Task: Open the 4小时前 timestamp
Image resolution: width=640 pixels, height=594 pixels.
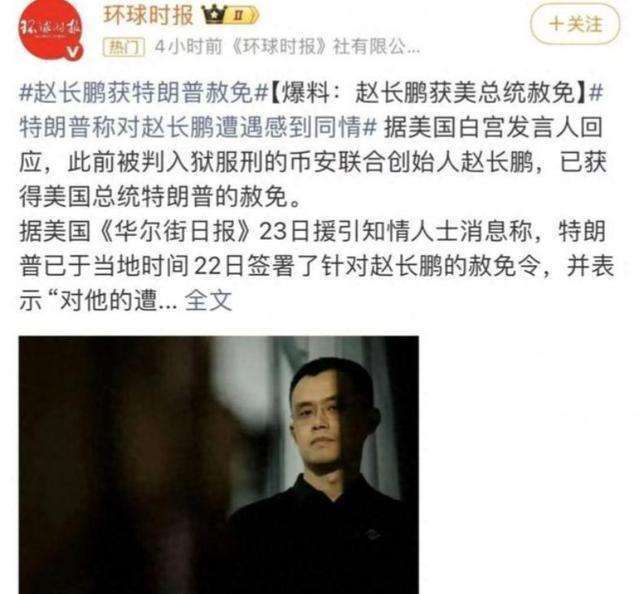Action: tap(189, 47)
